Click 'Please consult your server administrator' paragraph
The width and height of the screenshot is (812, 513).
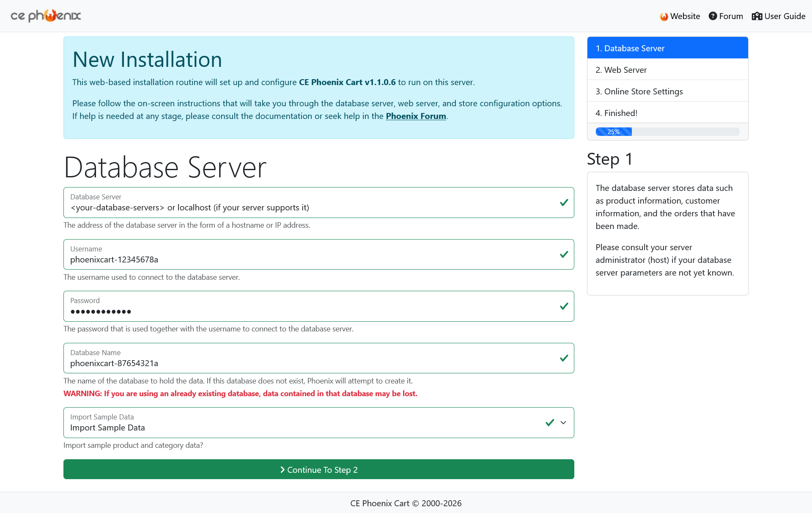pos(665,260)
